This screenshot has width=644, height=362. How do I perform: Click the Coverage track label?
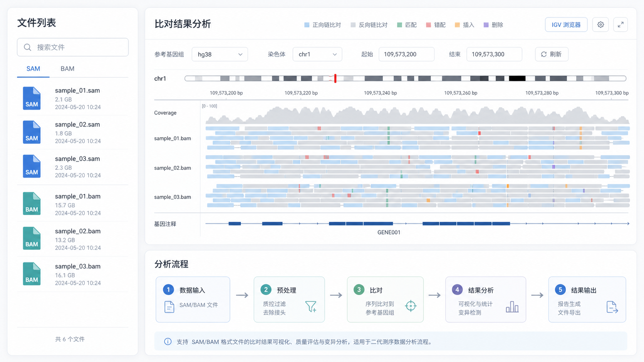(x=165, y=113)
